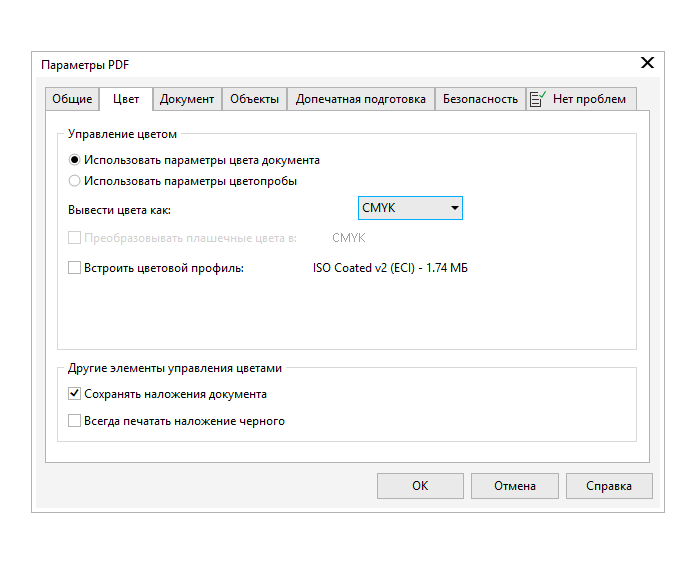Click the preflight checklist icon on the Нет проблем tab
The image size is (696, 564).
click(x=538, y=99)
